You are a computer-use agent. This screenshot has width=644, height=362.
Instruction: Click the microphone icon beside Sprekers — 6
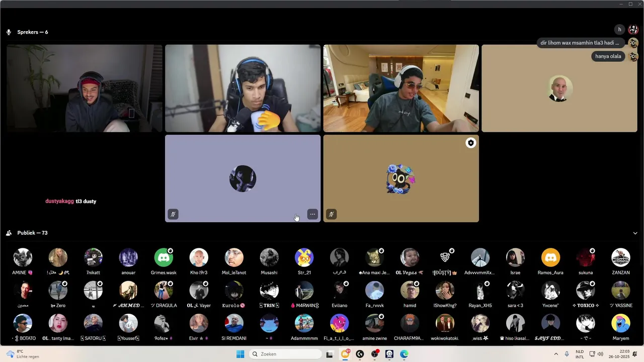click(9, 32)
